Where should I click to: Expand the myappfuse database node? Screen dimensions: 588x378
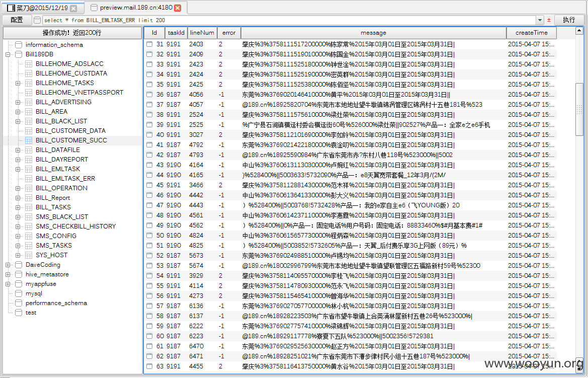pos(8,284)
